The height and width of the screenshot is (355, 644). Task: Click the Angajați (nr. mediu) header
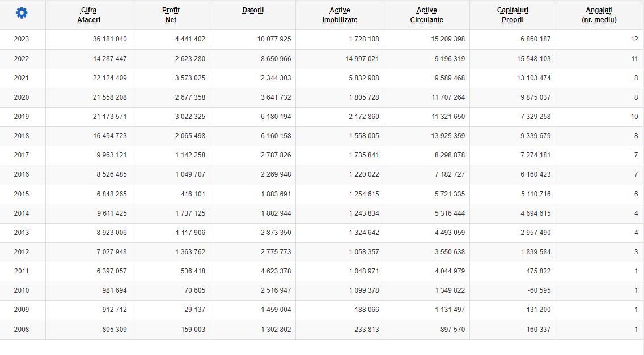click(x=599, y=15)
